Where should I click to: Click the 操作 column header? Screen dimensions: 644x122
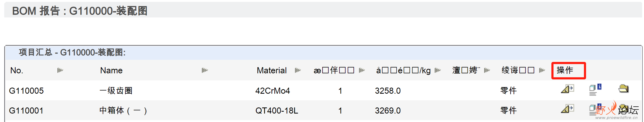(x=565, y=70)
